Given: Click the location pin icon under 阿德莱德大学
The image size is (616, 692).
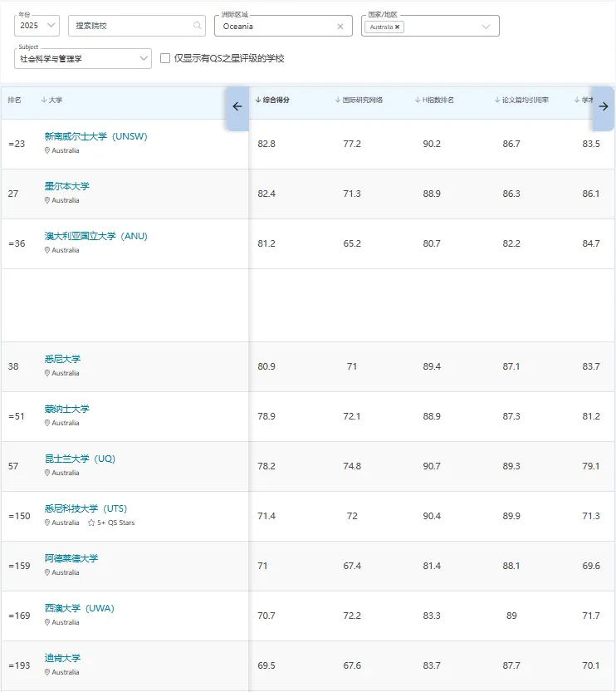Looking at the screenshot, I should (47, 573).
